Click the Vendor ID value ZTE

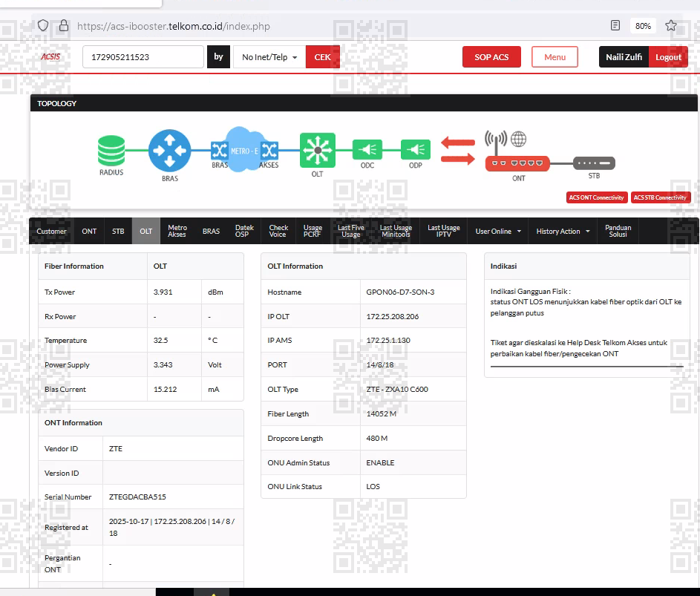tap(116, 449)
